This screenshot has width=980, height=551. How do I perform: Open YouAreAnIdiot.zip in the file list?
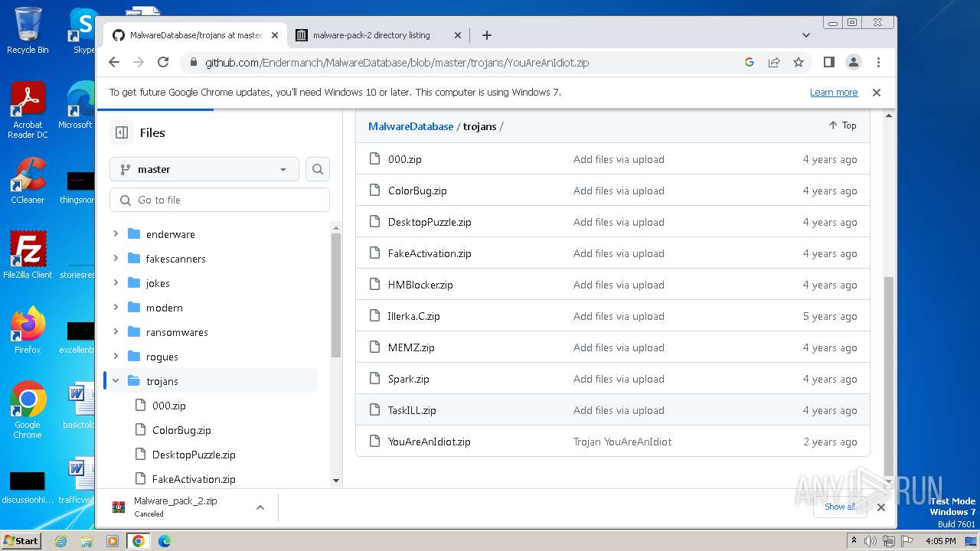(430, 442)
